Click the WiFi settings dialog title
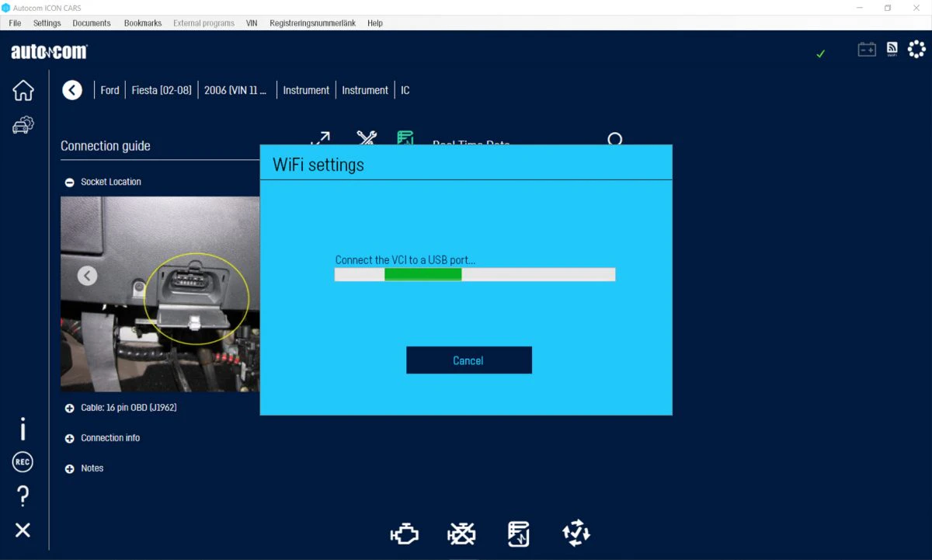This screenshot has height=560, width=932. click(x=318, y=165)
